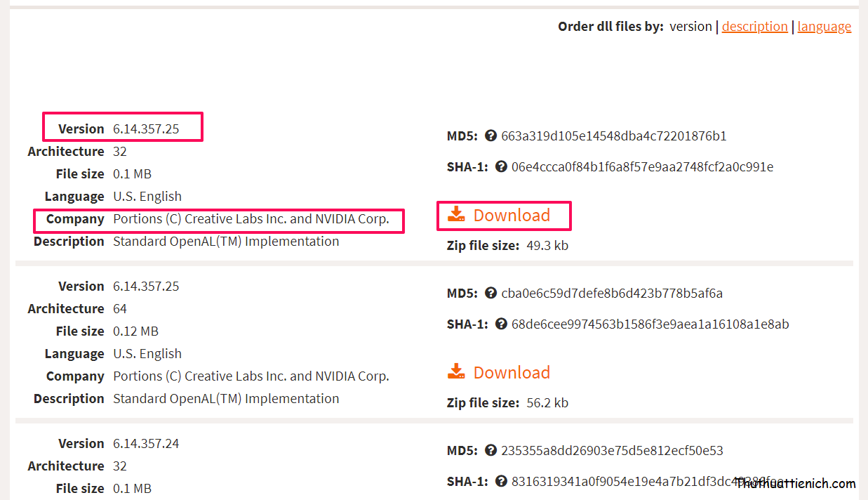
Task: Click SHA-1 help icon beside hash 06e4ccca
Action: tap(501, 167)
